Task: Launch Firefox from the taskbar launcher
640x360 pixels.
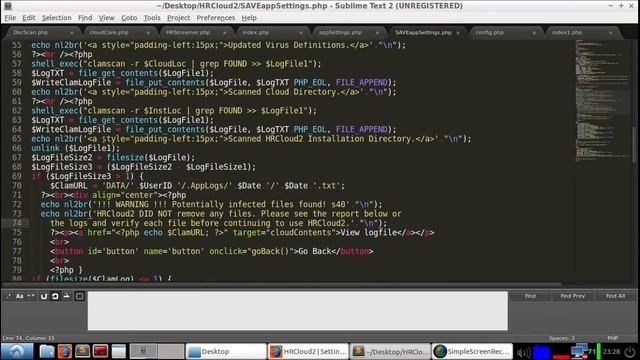Action: pos(64,351)
